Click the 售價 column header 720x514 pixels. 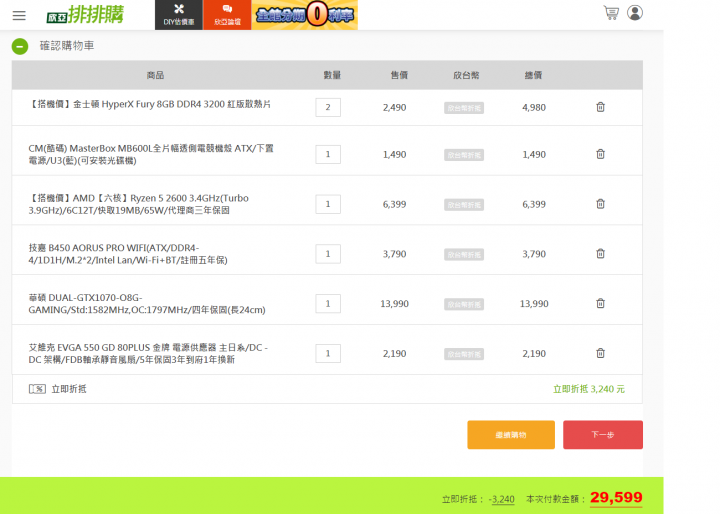coord(399,75)
